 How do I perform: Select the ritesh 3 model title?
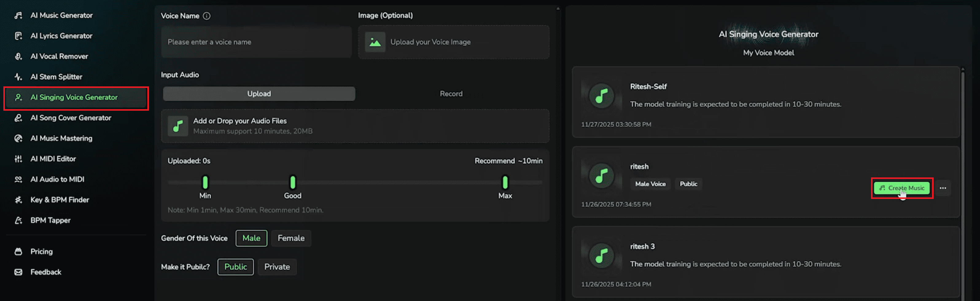pos(642,247)
